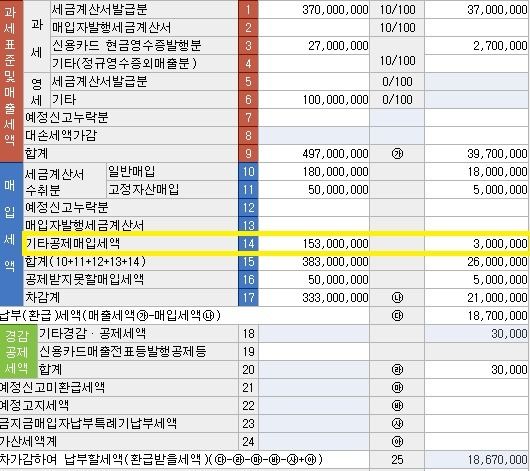This screenshot has width=530, height=471.
Task: Click the 37,000,000 tax amount cell
Action: pos(477,9)
